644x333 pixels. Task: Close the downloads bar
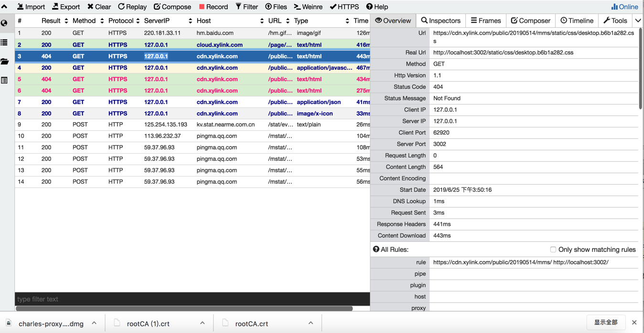(634, 323)
